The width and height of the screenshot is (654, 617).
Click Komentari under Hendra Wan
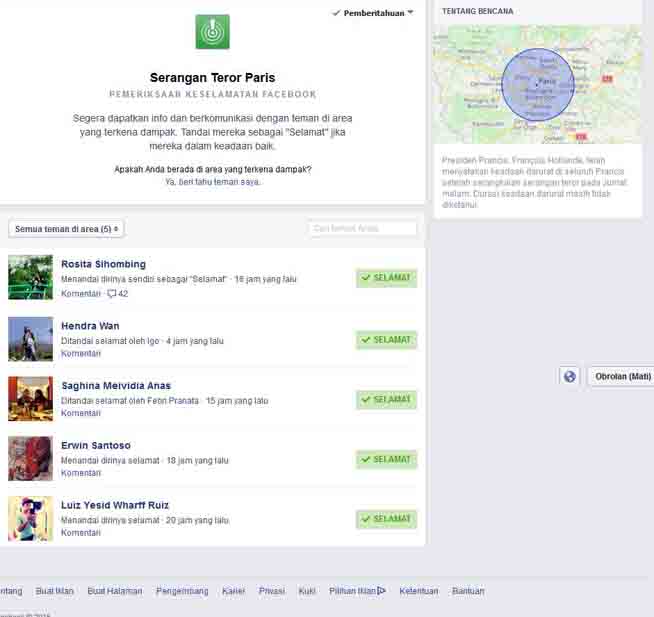[81, 353]
